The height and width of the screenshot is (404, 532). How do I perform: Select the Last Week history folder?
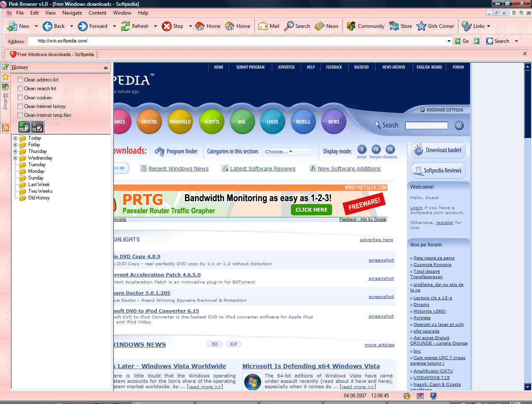39,185
